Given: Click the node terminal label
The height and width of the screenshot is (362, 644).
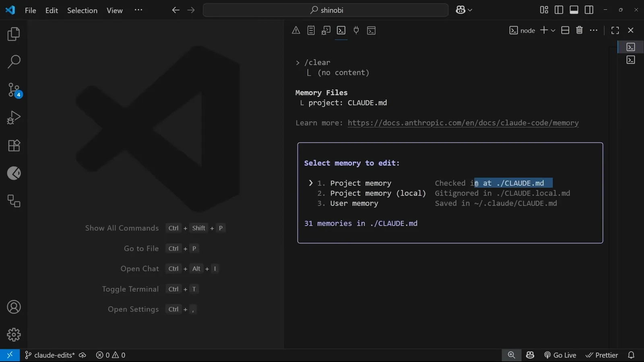Looking at the screenshot, I should click(522, 31).
